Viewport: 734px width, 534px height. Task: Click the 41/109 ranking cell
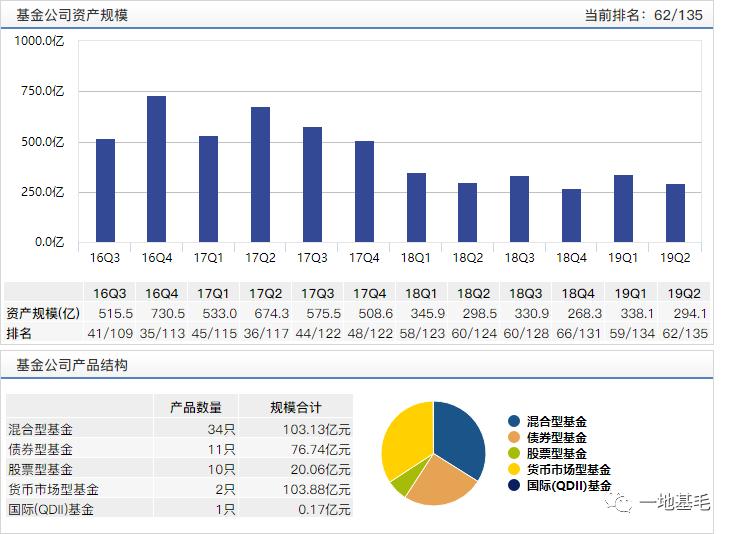[x=110, y=333]
